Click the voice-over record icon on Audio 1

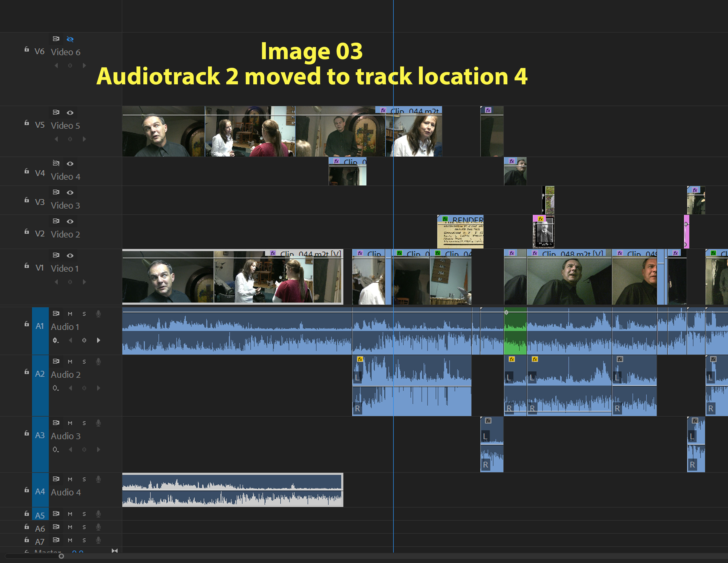[99, 314]
